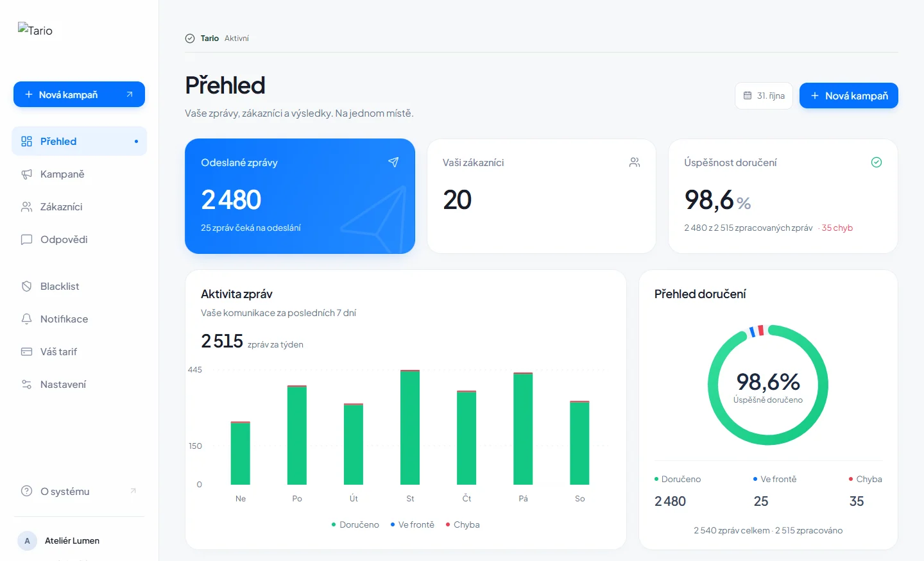The width and height of the screenshot is (924, 561).
Task: Click "Vaše komunikace za posledních 7 dní" subtitle
Action: click(x=278, y=313)
